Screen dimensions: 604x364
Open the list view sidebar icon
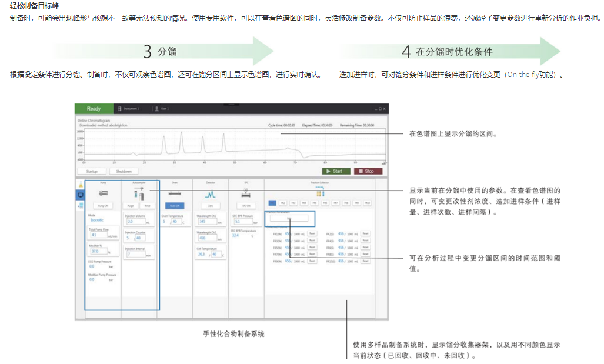click(x=81, y=206)
